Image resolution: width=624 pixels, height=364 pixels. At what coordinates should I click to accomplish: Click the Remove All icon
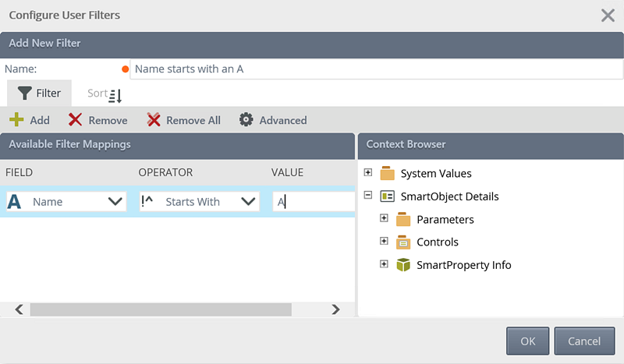pos(154,120)
